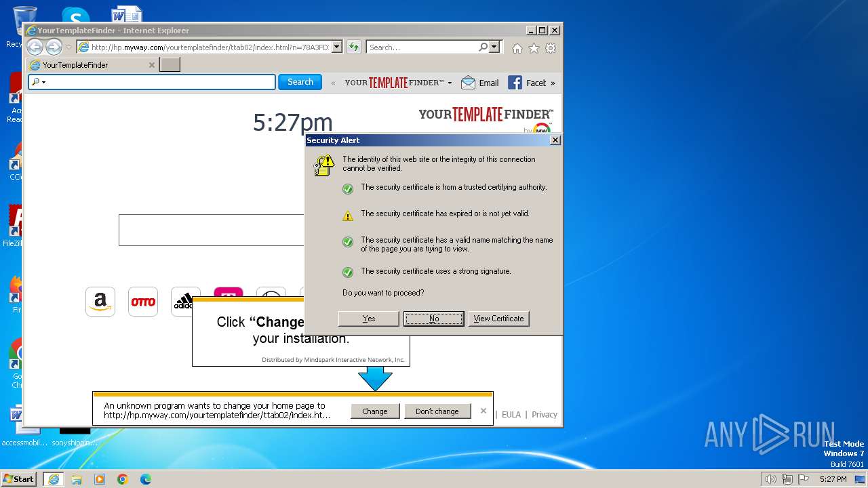Click the network tray icon

(787, 479)
